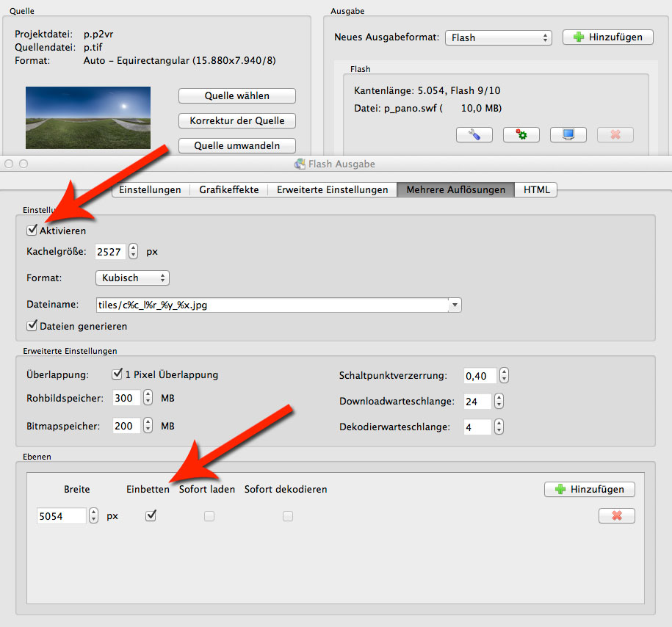Open the Neues Ausgabeformat Flash dropdown
672x627 pixels.
(x=498, y=37)
